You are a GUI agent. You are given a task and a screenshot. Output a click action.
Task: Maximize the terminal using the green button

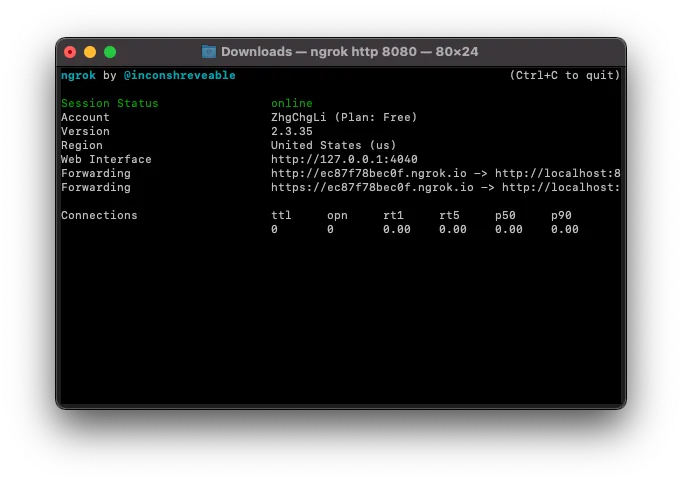pos(110,52)
